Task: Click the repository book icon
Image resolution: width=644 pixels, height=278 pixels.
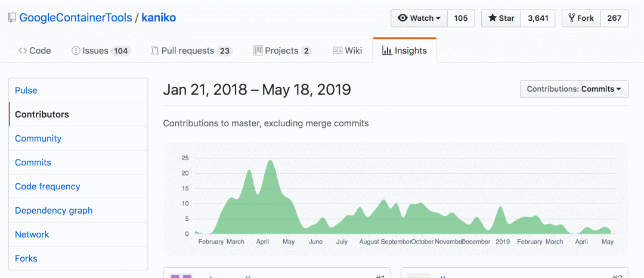Action: [12, 18]
